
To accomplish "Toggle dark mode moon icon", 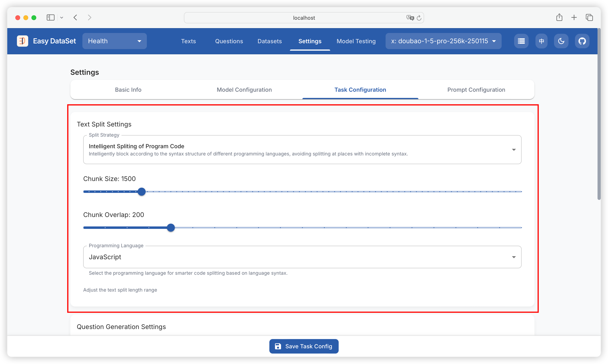I will [x=561, y=41].
